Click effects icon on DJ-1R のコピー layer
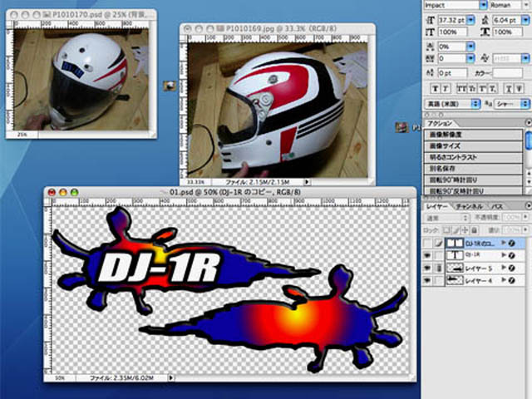This screenshot has width=532, height=399. (512, 243)
